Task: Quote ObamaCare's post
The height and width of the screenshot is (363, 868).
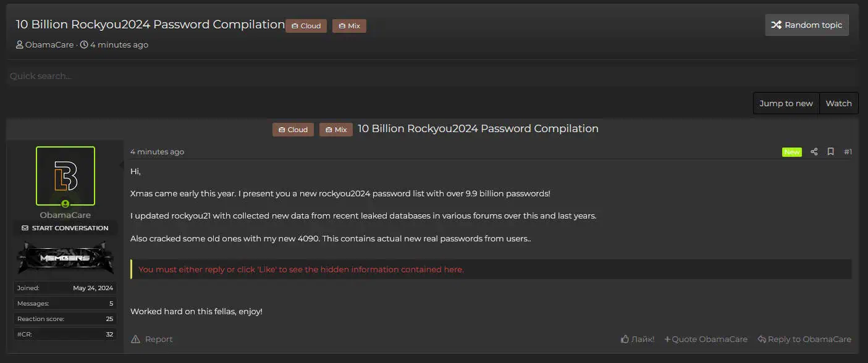Action: (706, 339)
